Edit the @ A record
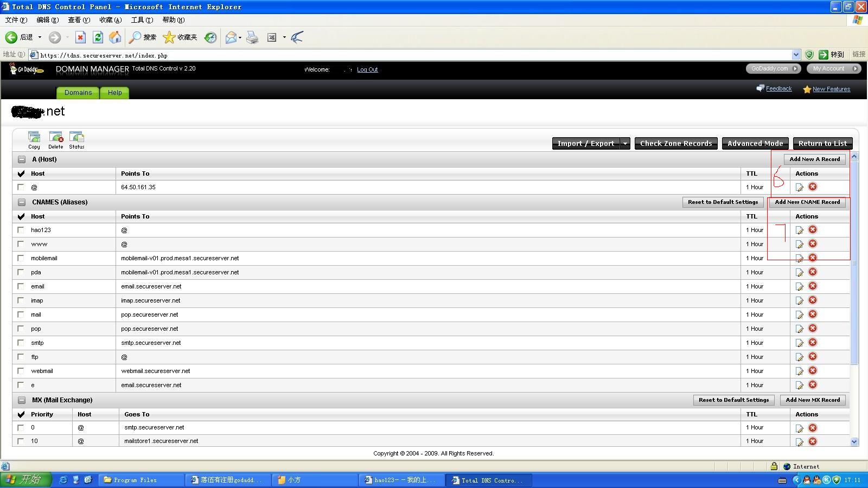868x488 pixels. point(800,187)
